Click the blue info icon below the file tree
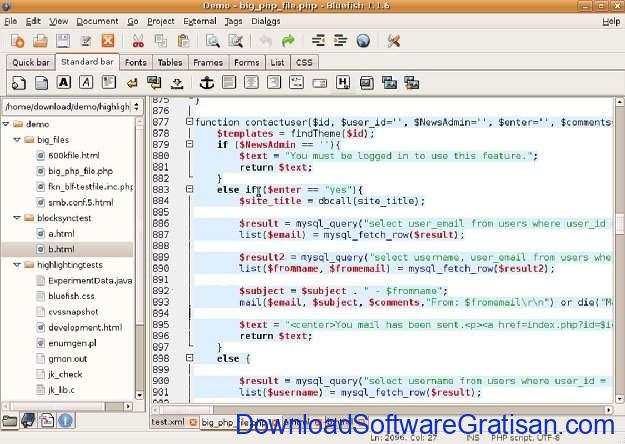This screenshot has height=444, width=625. (65, 420)
